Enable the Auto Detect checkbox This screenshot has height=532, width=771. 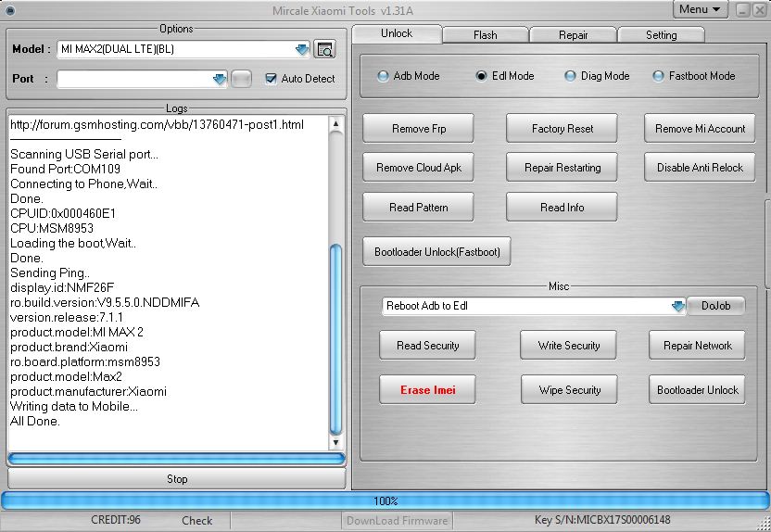click(271, 78)
